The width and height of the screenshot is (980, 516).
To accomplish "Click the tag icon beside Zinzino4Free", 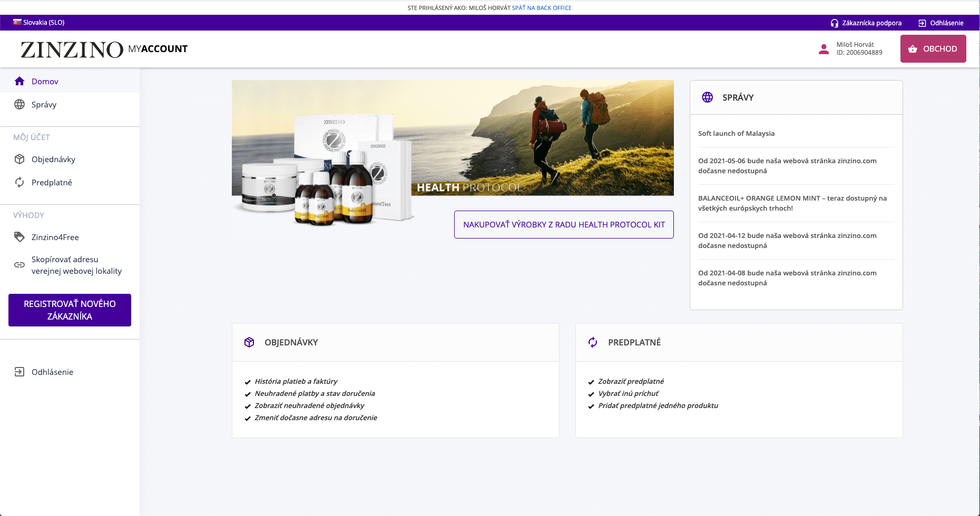I will tap(19, 237).
